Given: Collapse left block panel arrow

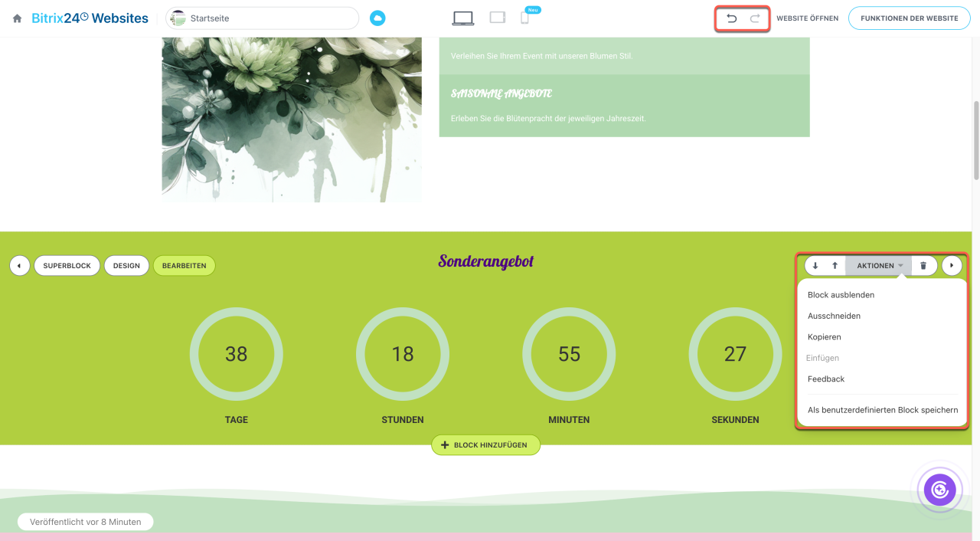Looking at the screenshot, I should [x=19, y=266].
